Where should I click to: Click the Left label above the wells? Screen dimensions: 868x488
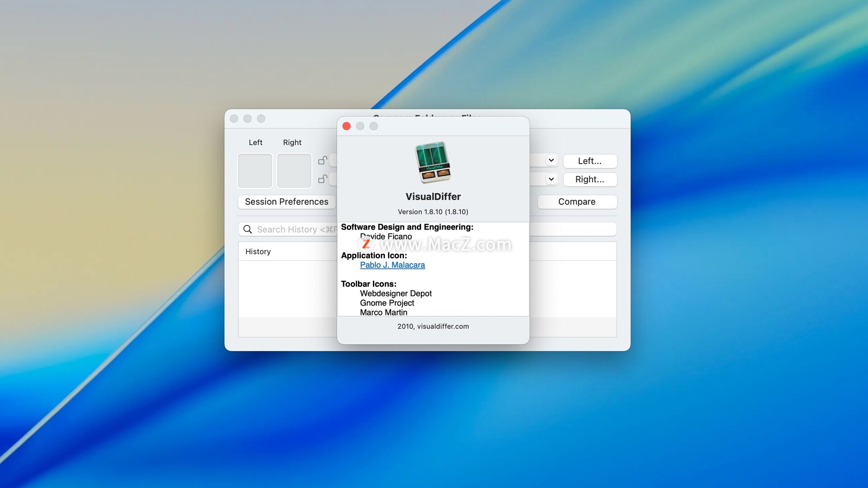(255, 142)
